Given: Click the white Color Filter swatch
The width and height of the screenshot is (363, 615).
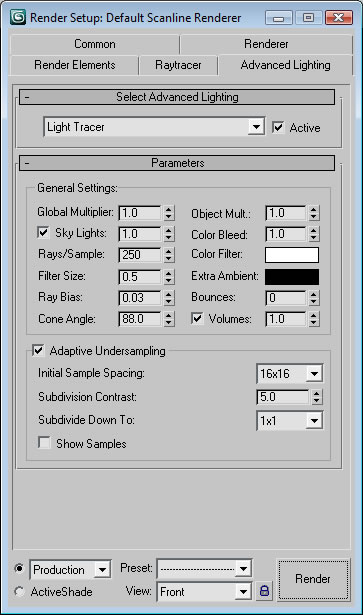Looking at the screenshot, I should click(x=292, y=255).
